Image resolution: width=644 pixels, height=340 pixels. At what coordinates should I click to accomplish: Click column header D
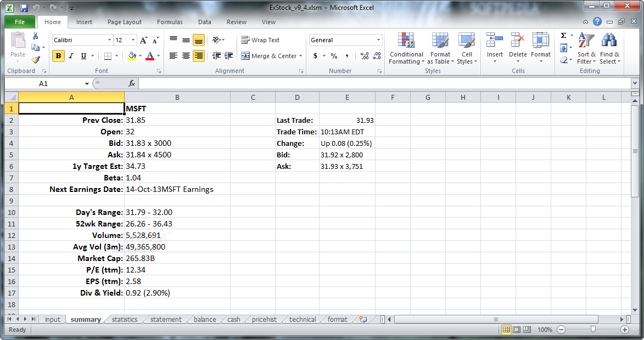(x=297, y=97)
